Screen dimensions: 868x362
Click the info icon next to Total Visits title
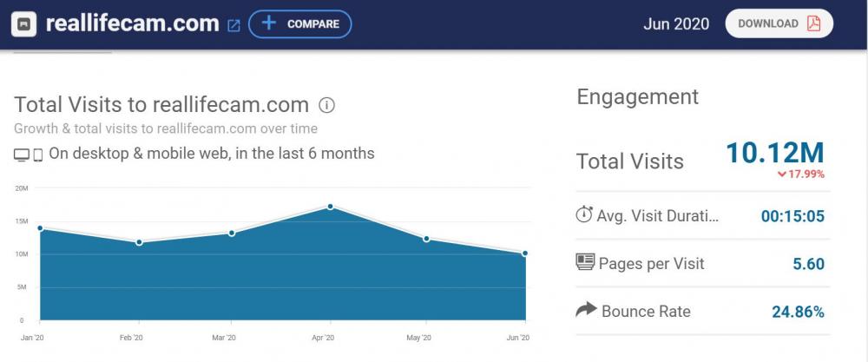pyautogui.click(x=326, y=106)
